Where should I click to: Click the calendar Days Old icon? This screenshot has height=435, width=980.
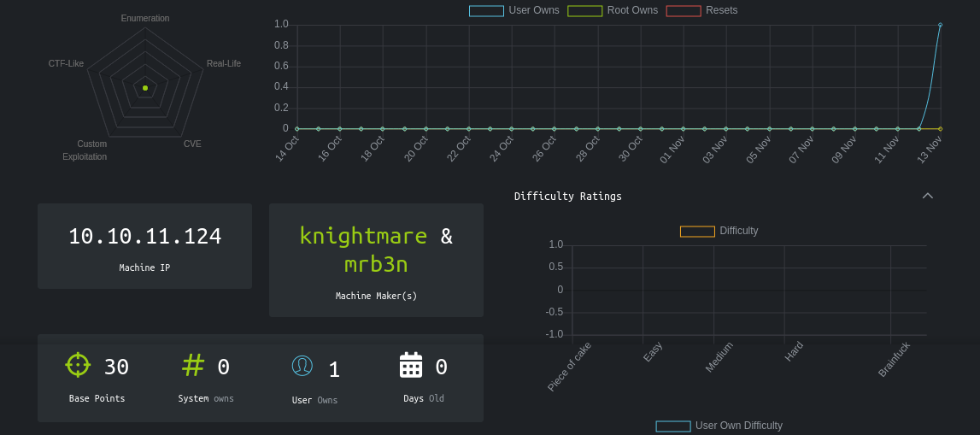(x=411, y=365)
